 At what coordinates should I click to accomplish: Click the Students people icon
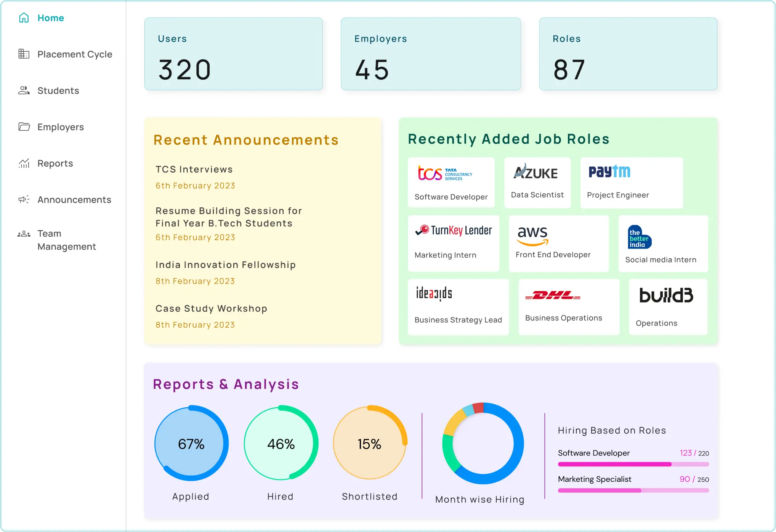[x=24, y=91]
